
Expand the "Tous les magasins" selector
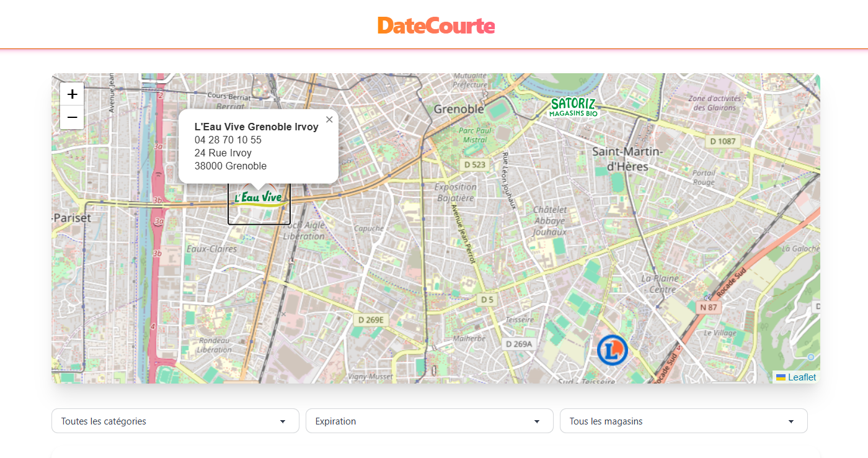click(x=683, y=421)
